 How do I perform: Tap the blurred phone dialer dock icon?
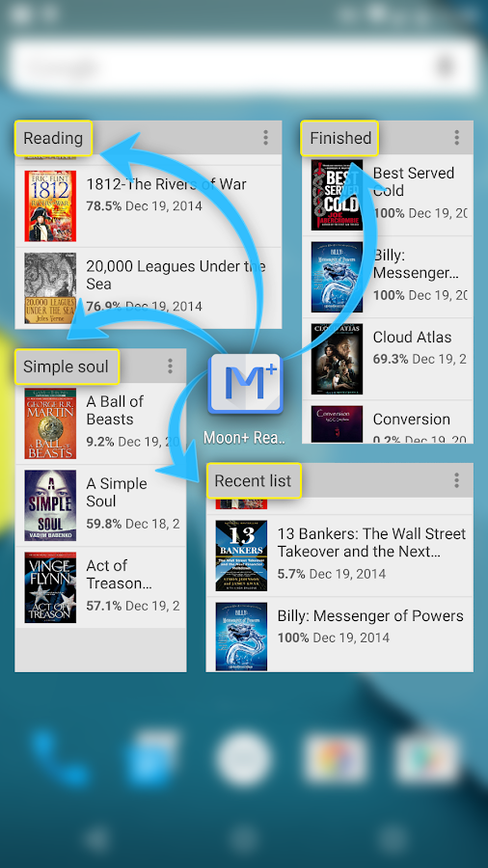pyautogui.click(x=57, y=757)
